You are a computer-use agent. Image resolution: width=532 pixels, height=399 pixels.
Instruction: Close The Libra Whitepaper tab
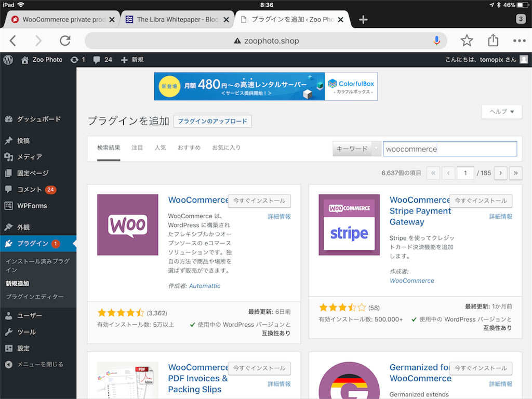pyautogui.click(x=226, y=20)
